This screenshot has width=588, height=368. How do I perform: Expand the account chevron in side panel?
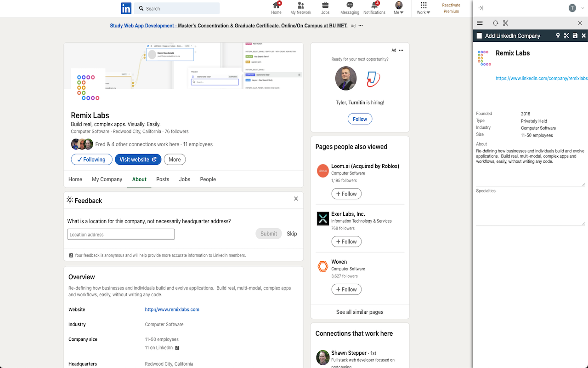click(x=582, y=8)
